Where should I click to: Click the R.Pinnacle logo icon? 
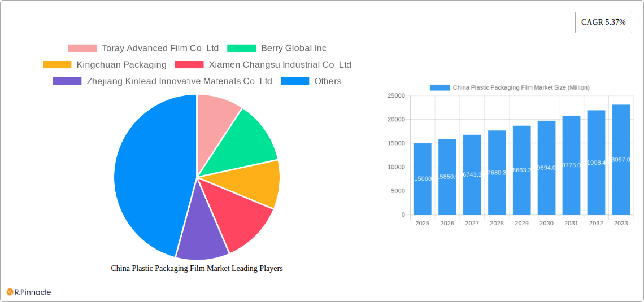tap(10, 292)
